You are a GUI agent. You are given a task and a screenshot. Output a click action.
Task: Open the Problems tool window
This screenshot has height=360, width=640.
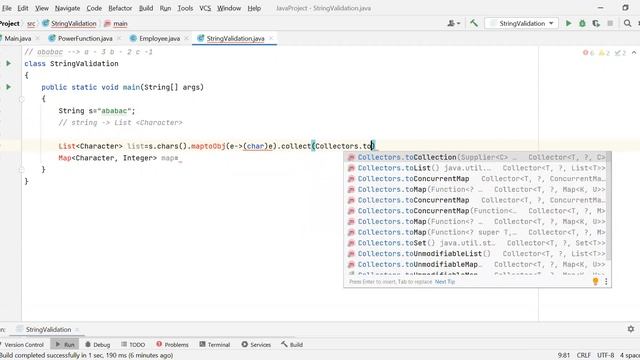(172, 344)
